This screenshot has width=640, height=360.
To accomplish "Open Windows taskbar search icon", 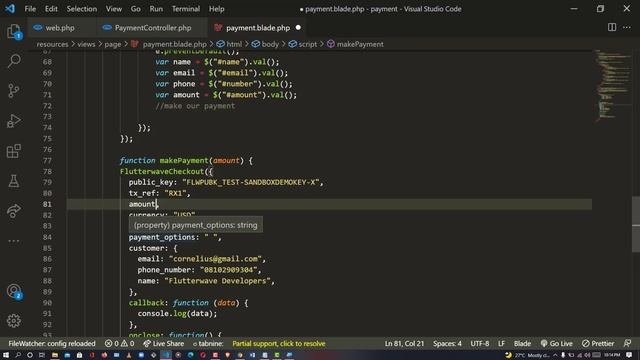I will coord(18,355).
